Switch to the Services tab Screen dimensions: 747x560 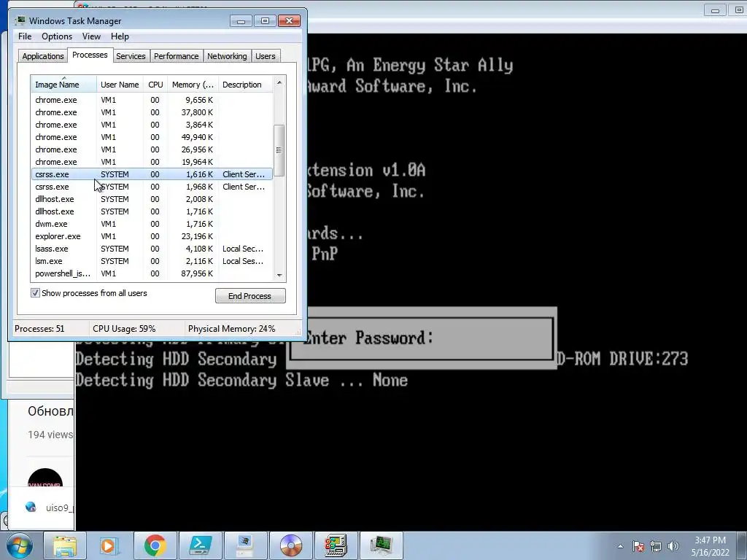pyautogui.click(x=131, y=56)
